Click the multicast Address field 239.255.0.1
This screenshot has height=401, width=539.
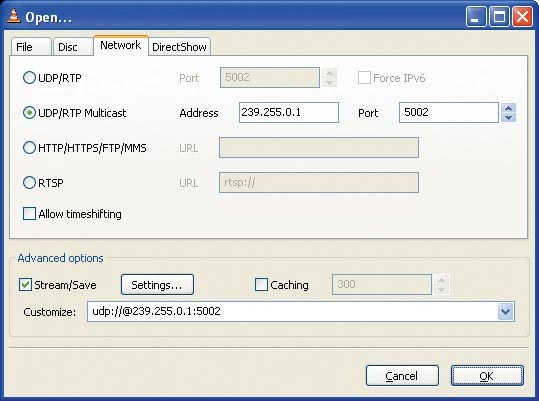(289, 112)
